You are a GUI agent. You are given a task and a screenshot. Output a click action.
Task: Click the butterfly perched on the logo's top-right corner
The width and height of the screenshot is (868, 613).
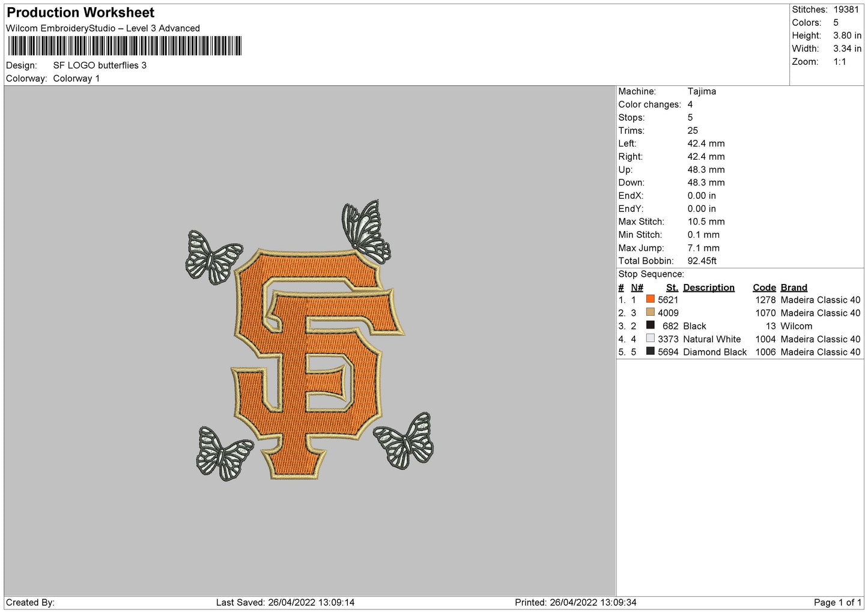(x=366, y=231)
